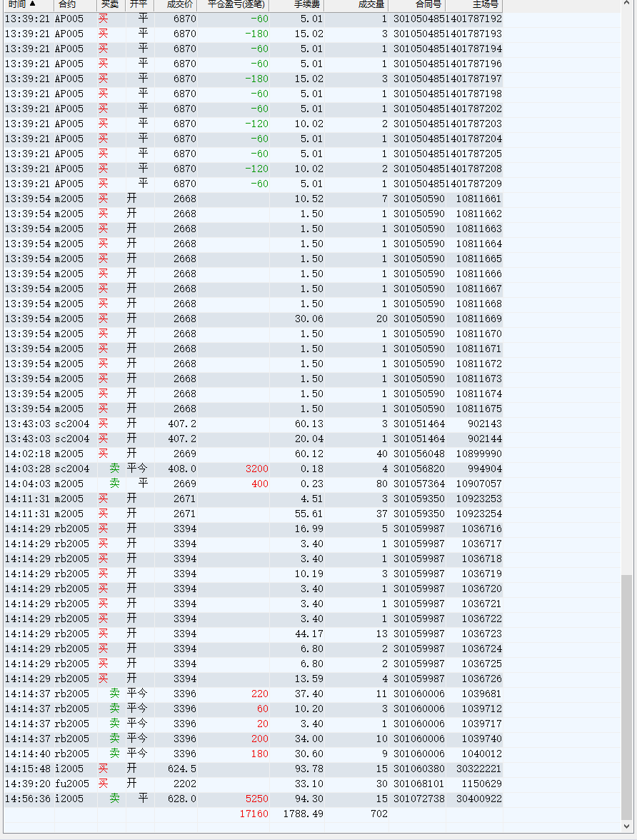Click the 17160 total profit cell
This screenshot has width=637, height=840.
(x=254, y=814)
